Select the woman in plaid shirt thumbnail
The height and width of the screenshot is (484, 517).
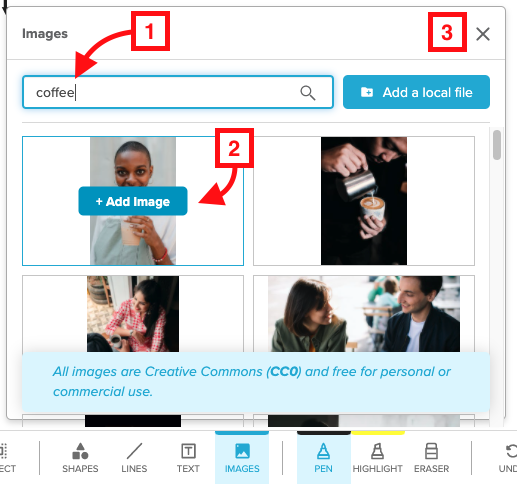pos(133,314)
